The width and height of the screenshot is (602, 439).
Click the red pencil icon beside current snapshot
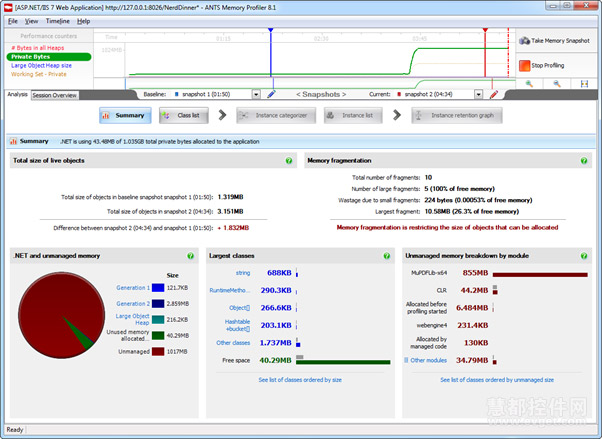tap(494, 94)
